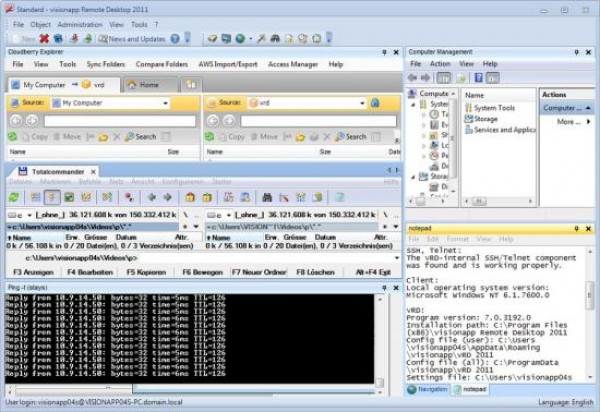Image resolution: width=600 pixels, height=412 pixels.
Task: Click the red X delete icon in main toolbar
Action: (44, 39)
